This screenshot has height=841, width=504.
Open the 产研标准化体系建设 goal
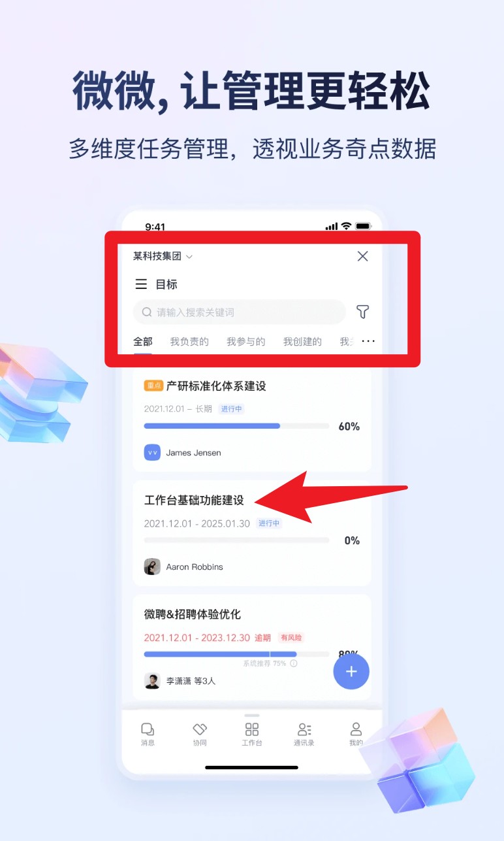point(216,386)
